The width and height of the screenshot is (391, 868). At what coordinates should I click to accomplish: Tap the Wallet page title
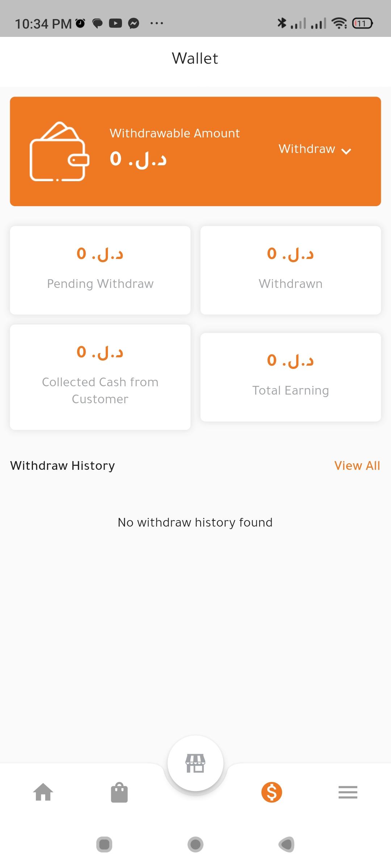(x=195, y=59)
